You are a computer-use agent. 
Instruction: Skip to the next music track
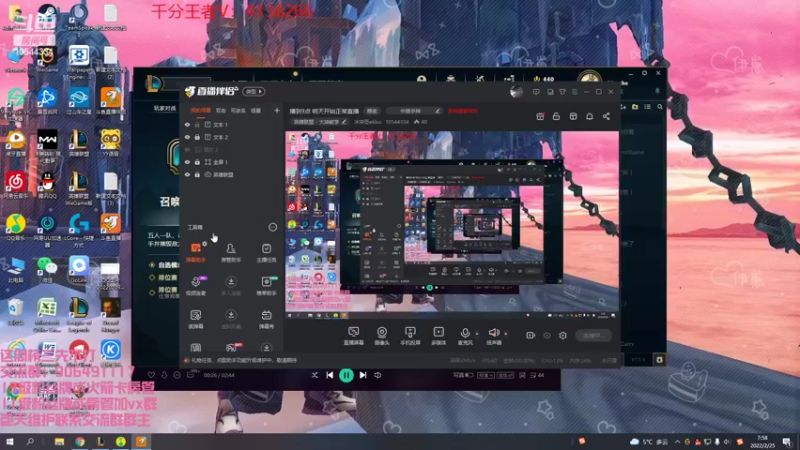(363, 375)
